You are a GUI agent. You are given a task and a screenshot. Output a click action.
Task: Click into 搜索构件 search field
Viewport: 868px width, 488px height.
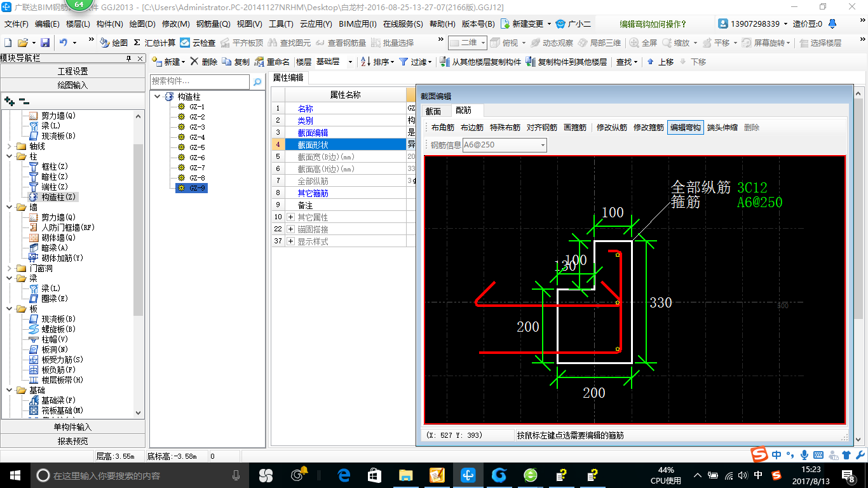pyautogui.click(x=200, y=81)
